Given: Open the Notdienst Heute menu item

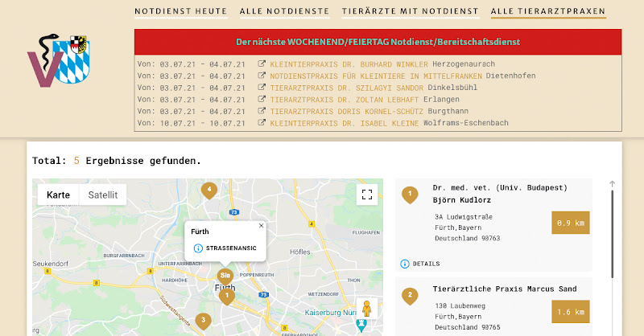Looking at the screenshot, I should pyautogui.click(x=180, y=11).
